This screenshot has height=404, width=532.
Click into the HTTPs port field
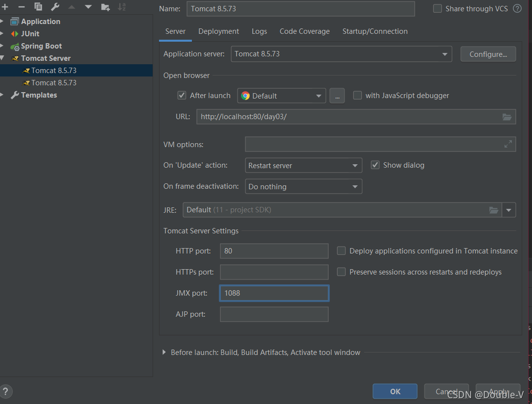pyautogui.click(x=274, y=272)
